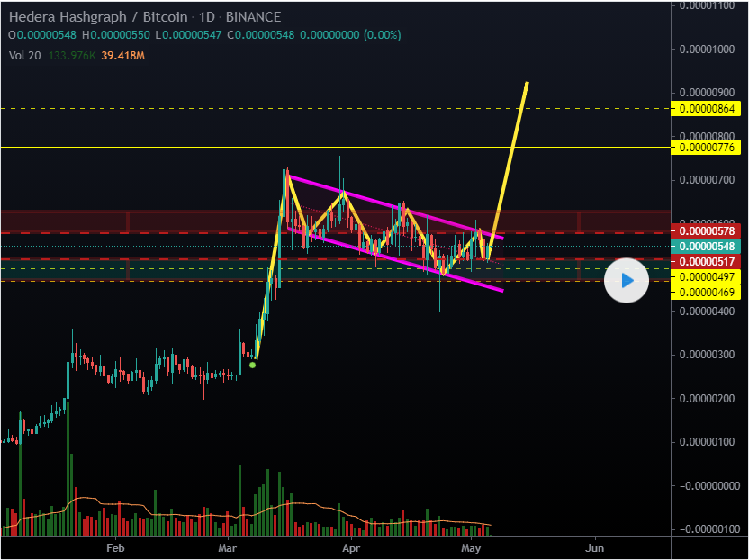Select the 0.00001000 price scale tick
The width and height of the screenshot is (749, 560).
(708, 50)
